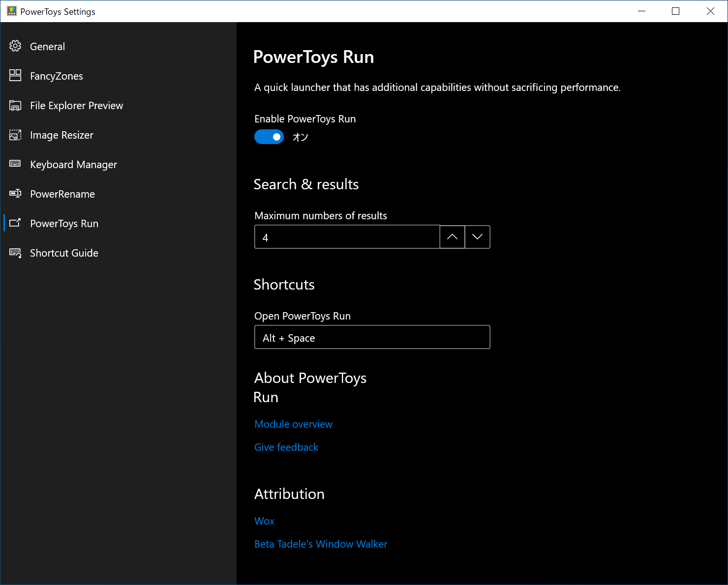Viewport: 728px width, 585px height.
Task: Open the Wox attribution link
Action: click(264, 521)
